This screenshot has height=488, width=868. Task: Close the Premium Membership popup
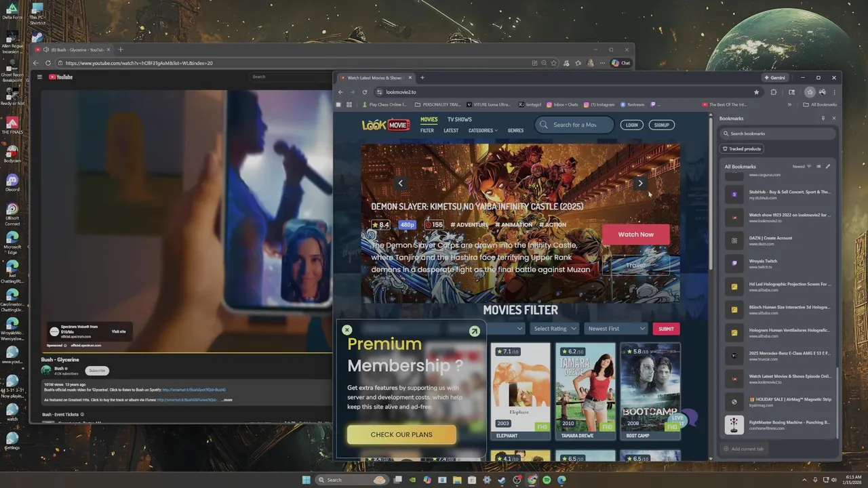(347, 330)
